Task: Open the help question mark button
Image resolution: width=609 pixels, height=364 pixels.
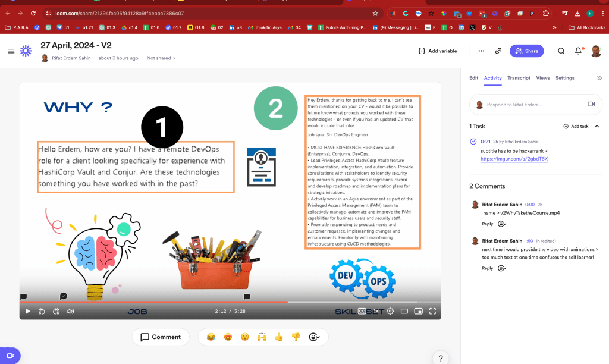Action: [x=441, y=358]
